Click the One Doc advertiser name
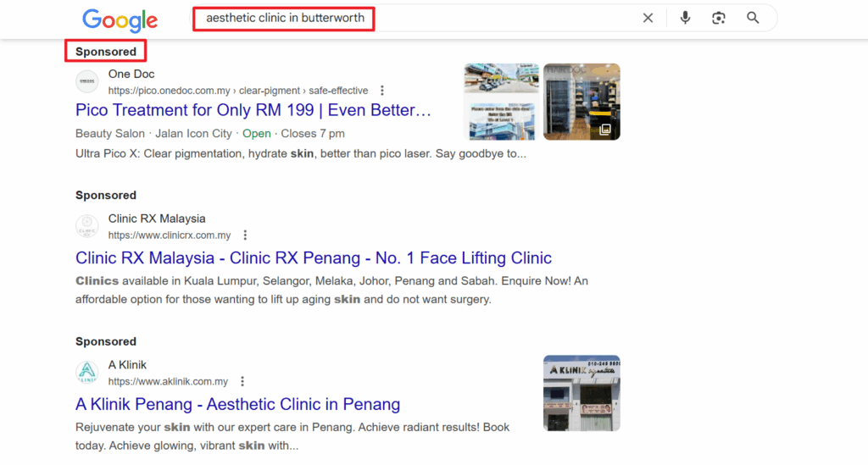 click(131, 74)
